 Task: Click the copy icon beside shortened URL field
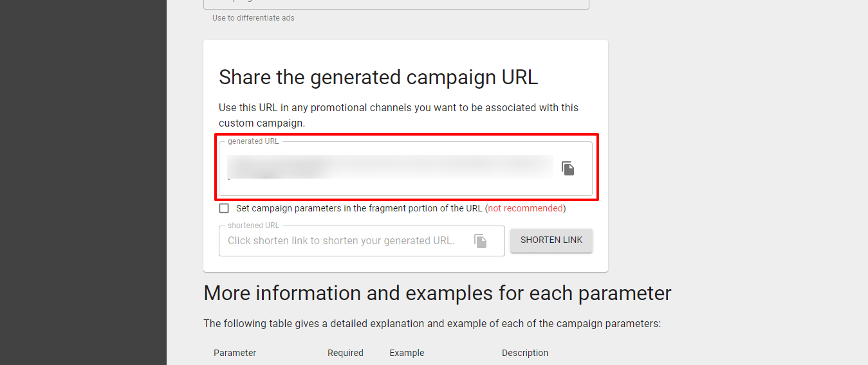coord(481,241)
